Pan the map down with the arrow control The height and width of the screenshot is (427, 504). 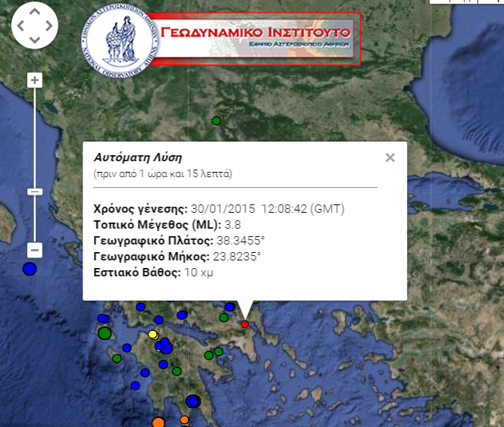(x=35, y=40)
